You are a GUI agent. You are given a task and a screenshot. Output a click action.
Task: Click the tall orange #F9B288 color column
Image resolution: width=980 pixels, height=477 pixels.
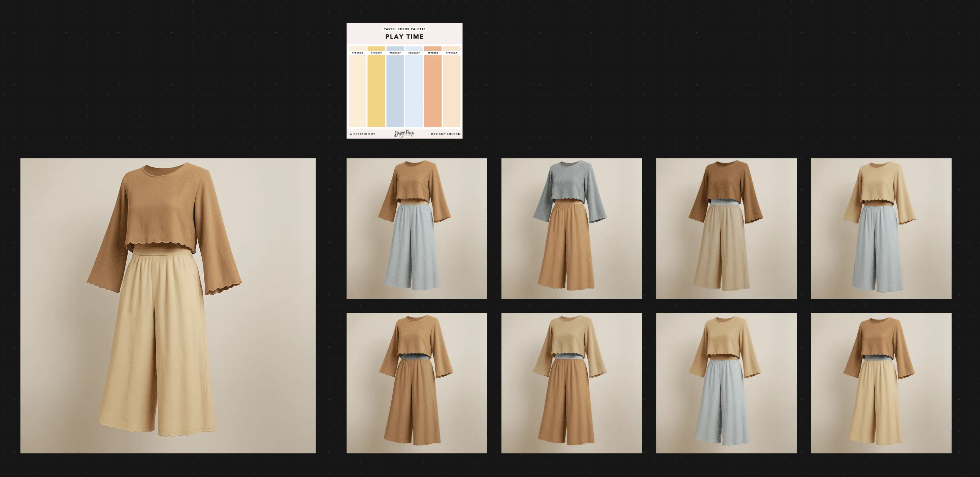[x=432, y=91]
